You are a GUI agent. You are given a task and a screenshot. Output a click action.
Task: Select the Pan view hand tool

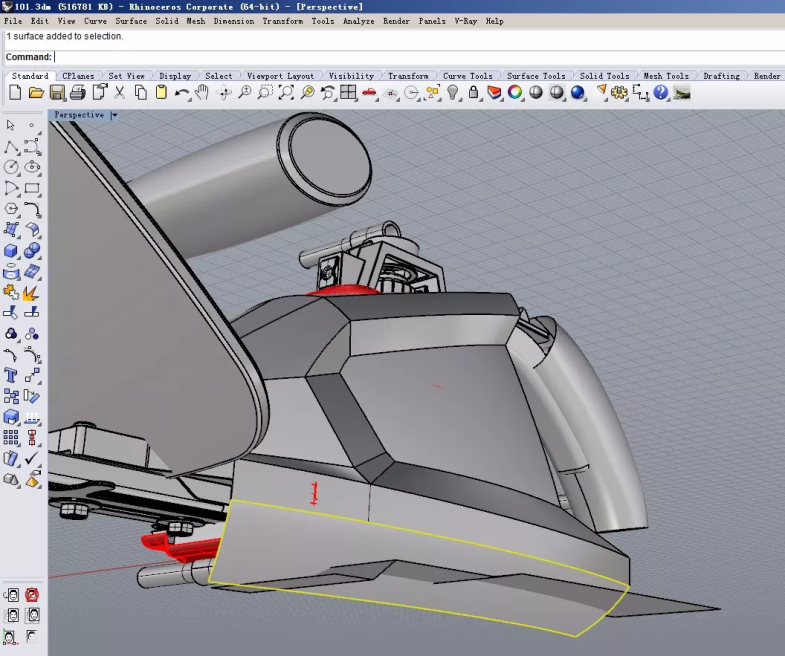point(202,93)
